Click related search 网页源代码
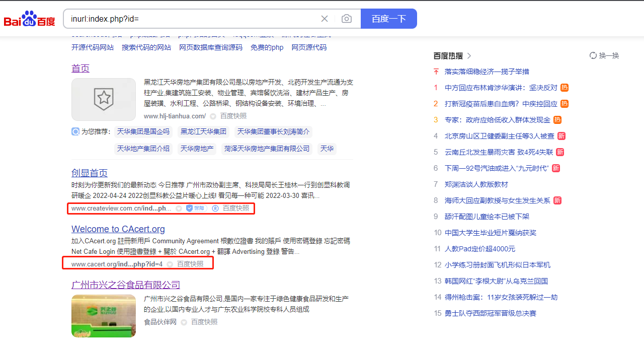The height and width of the screenshot is (347, 644). pos(309,47)
